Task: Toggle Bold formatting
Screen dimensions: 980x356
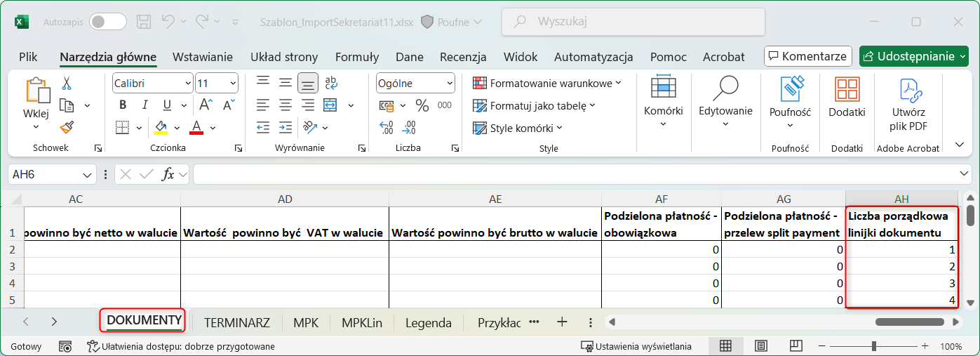Action: pyautogui.click(x=123, y=105)
